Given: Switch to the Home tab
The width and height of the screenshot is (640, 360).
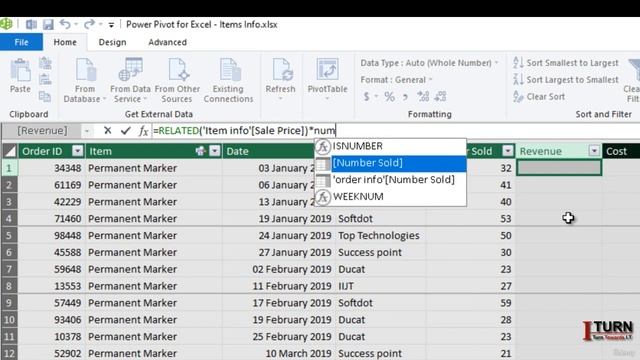Looking at the screenshot, I should (x=65, y=42).
